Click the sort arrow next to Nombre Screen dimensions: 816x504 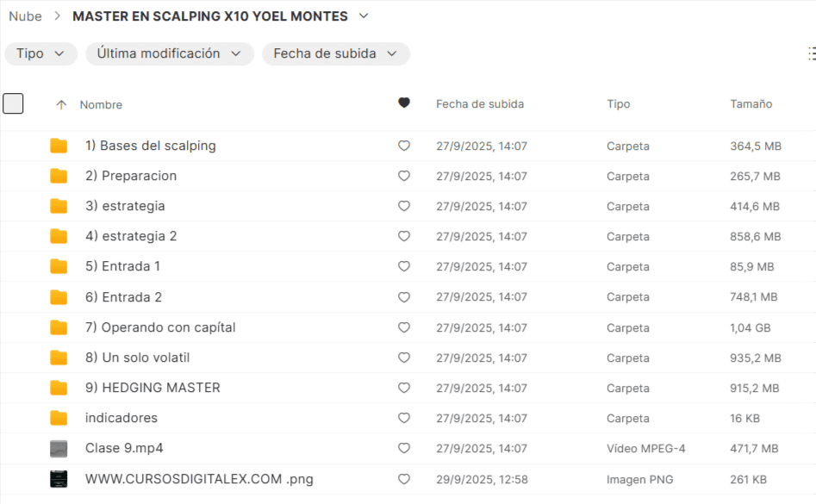point(61,105)
